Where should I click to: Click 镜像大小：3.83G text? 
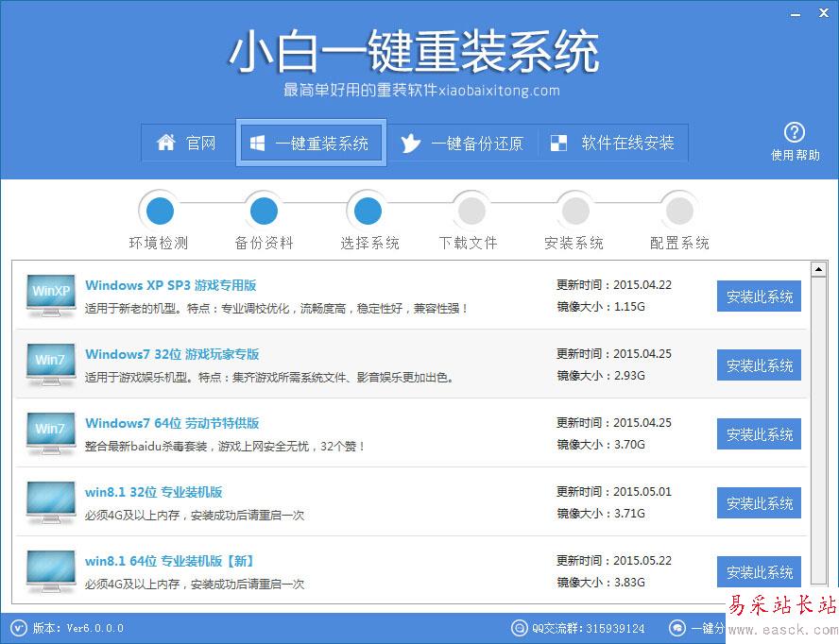(601, 583)
